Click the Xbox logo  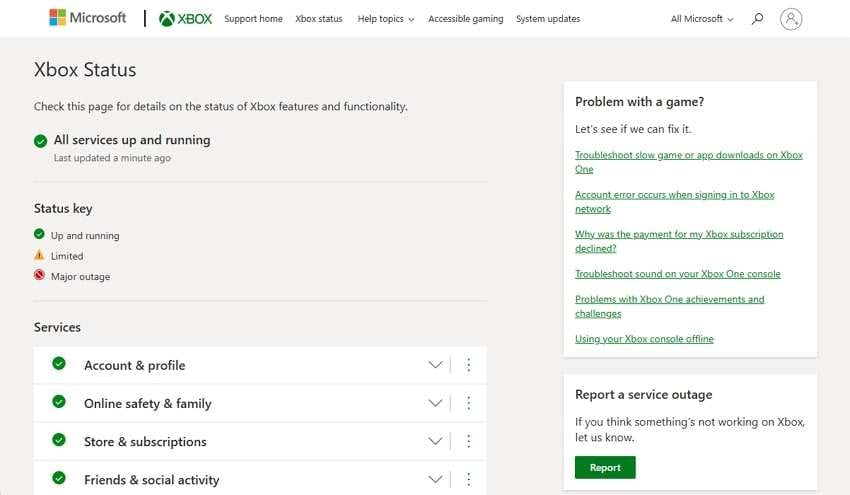pos(185,19)
